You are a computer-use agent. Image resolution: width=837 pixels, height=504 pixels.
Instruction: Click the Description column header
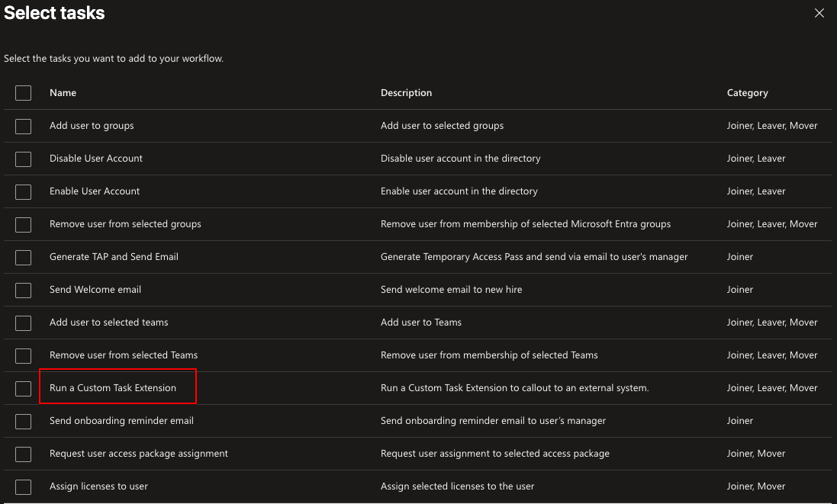point(406,93)
